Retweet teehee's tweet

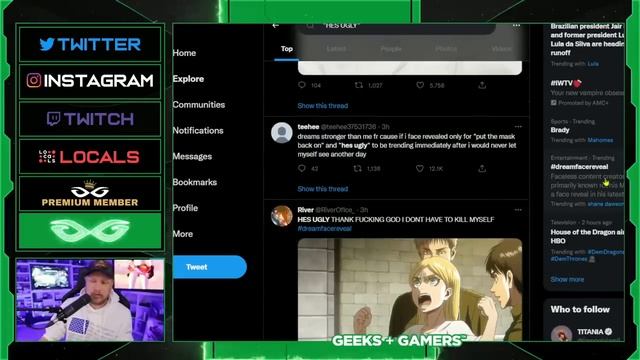click(358, 168)
